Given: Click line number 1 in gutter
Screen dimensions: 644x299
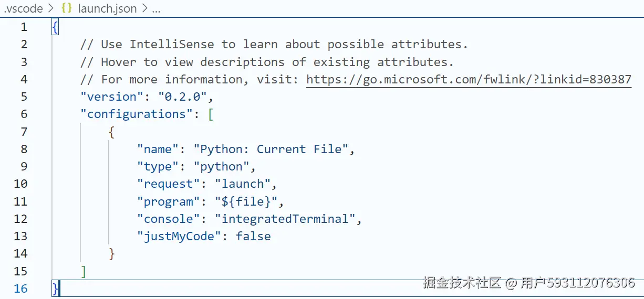Looking at the screenshot, I should point(24,27).
